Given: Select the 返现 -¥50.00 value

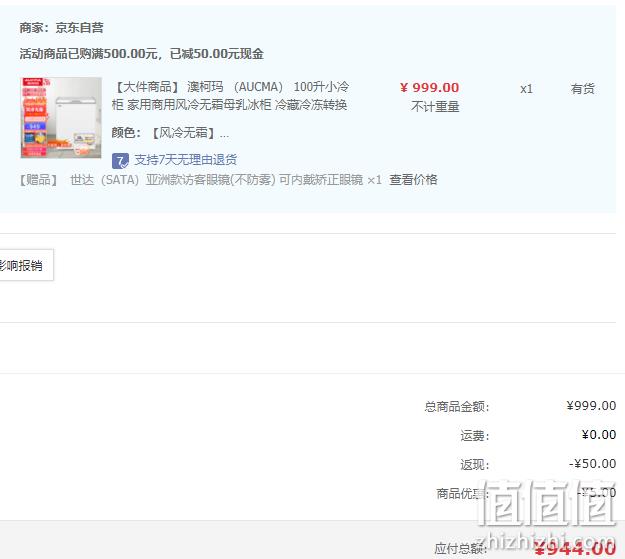Looking at the screenshot, I should coord(593,464).
